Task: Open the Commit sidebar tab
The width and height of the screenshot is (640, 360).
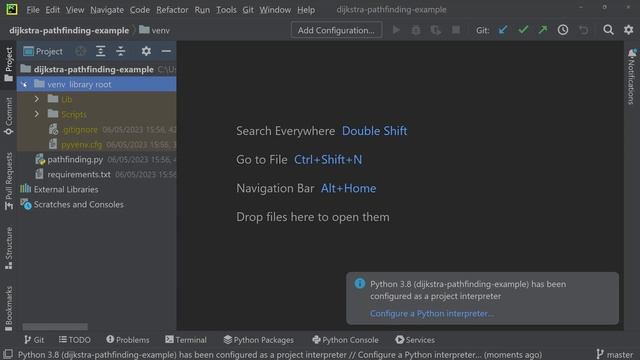Action: 9,116
